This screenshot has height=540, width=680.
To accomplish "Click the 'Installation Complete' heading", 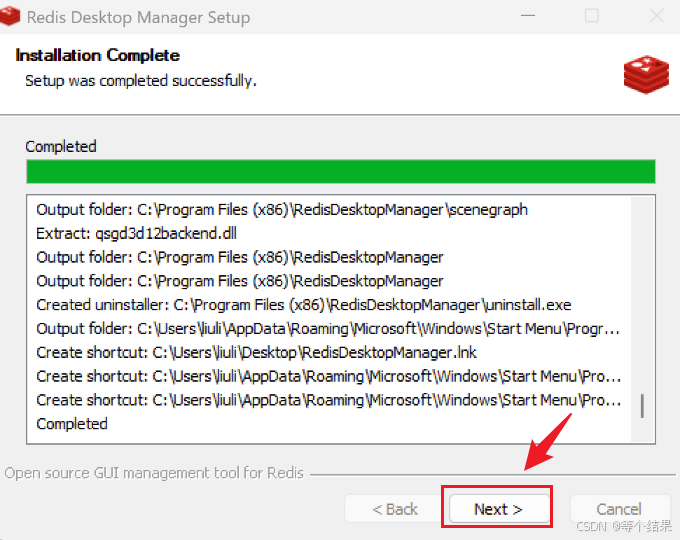I will click(98, 56).
